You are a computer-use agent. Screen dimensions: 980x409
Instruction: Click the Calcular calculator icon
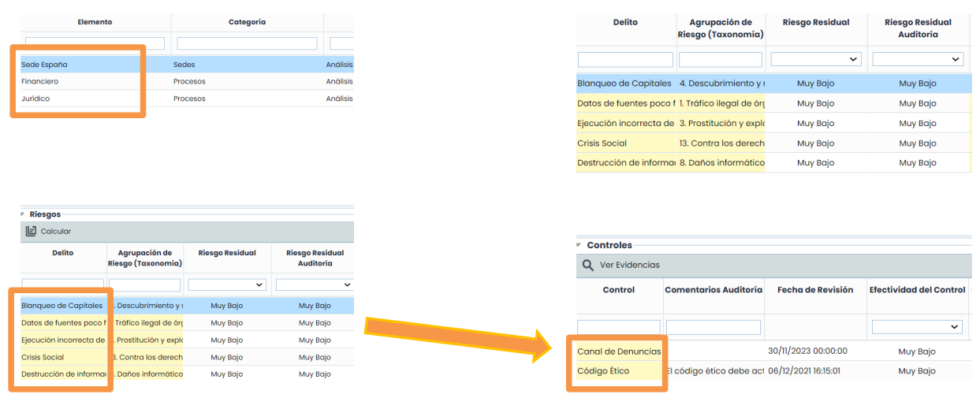[32, 231]
